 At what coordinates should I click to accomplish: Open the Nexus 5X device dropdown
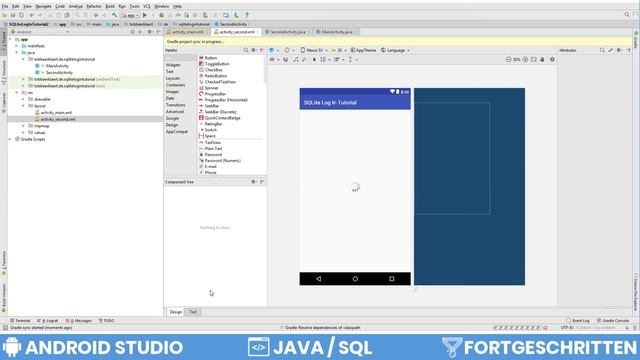tap(314, 50)
